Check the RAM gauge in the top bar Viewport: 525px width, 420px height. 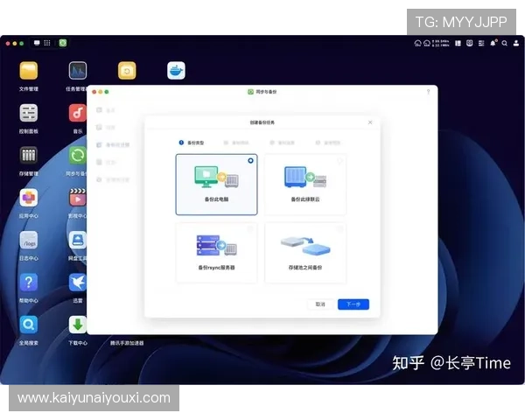tap(427, 43)
